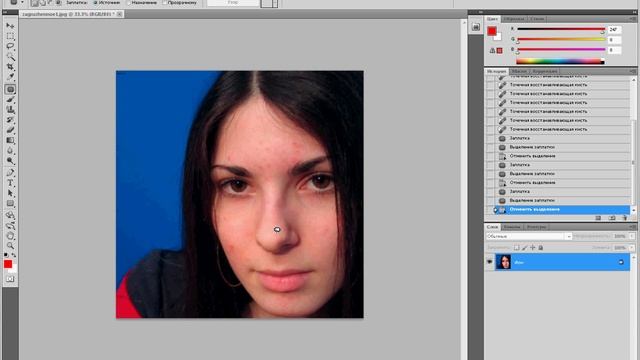Switch to the Образцы swatches tab
This screenshot has height=360, width=640.
pos(514,19)
